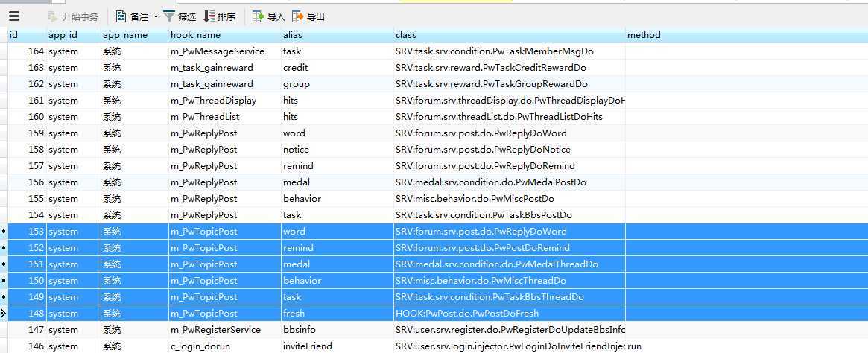
Task: Click the system app_id cell in row 160
Action: (x=73, y=117)
